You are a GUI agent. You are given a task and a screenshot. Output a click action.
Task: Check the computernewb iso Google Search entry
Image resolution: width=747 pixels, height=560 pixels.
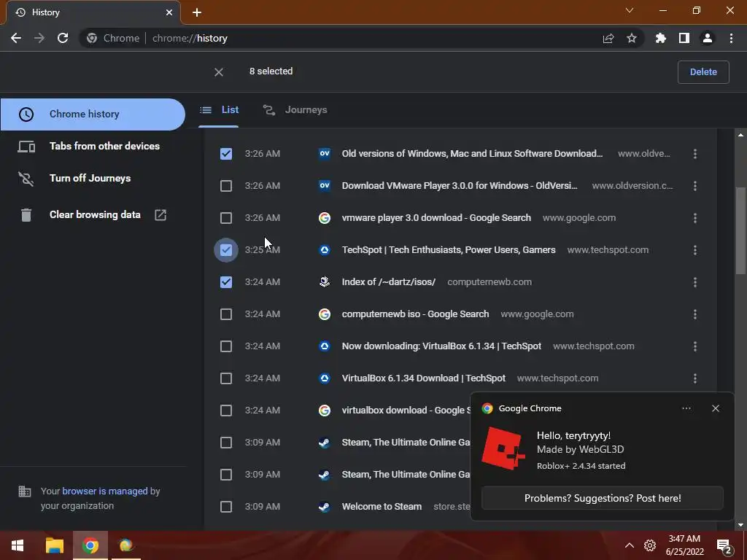click(226, 314)
